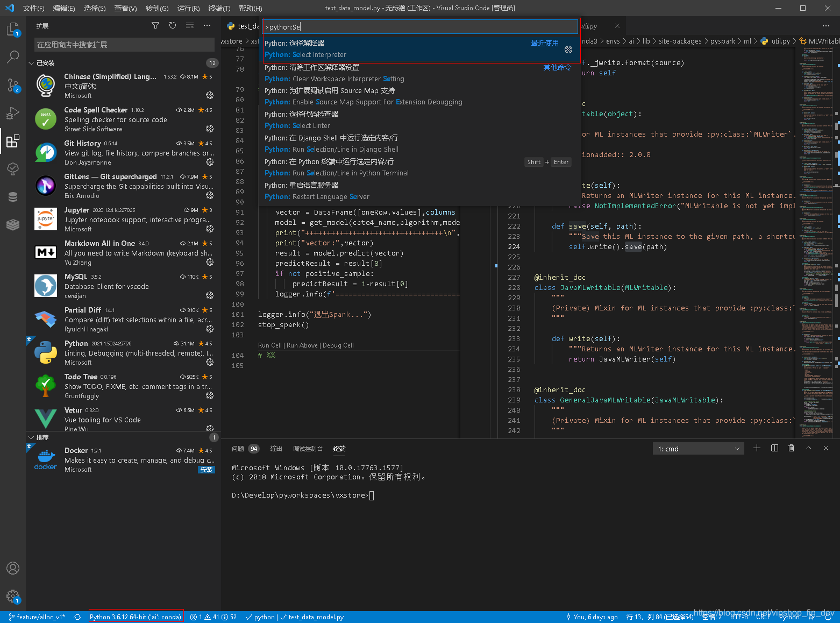The image size is (840, 623).
Task: Open manage gear for Todo Tree
Action: [210, 395]
